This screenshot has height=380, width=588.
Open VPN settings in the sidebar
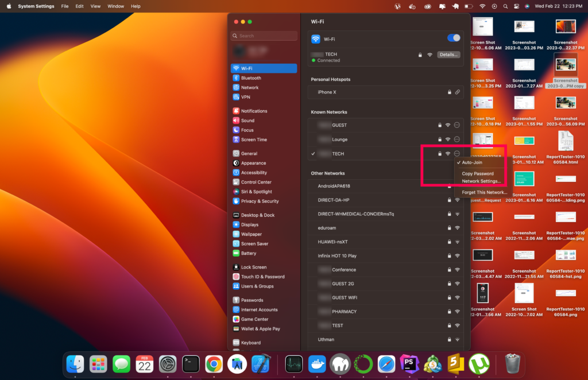pyautogui.click(x=264, y=96)
